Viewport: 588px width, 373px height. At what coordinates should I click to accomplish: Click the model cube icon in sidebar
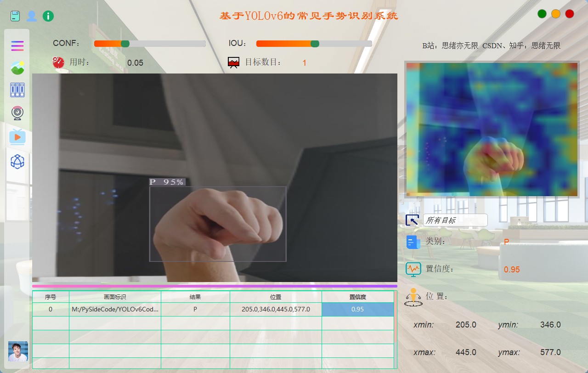[17, 161]
